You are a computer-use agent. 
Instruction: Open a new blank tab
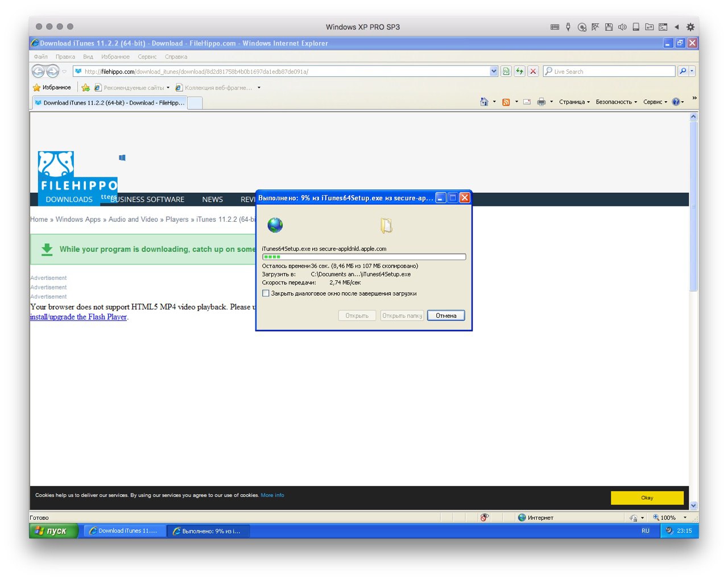pyautogui.click(x=195, y=103)
